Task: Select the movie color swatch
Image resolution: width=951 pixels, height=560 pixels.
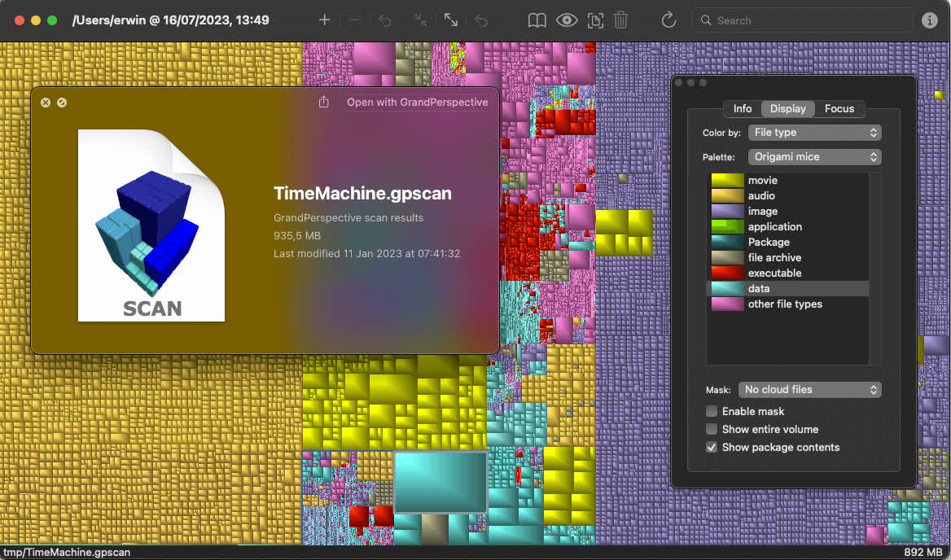Action: [x=727, y=180]
